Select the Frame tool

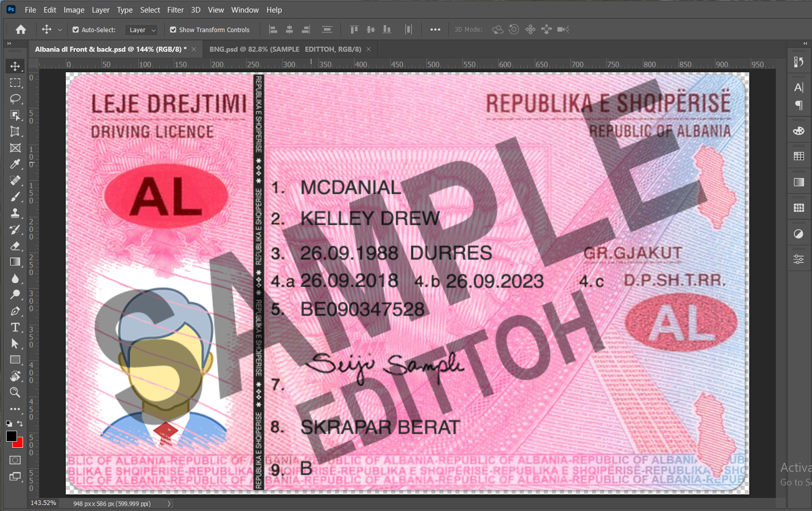click(15, 148)
